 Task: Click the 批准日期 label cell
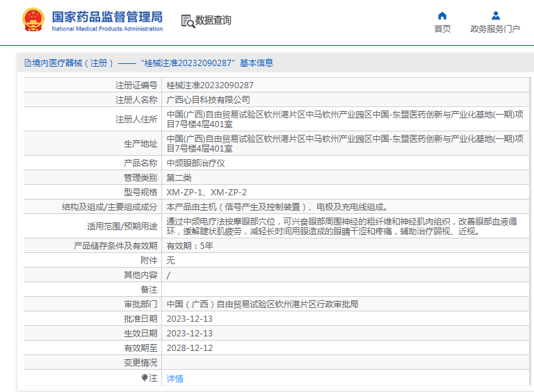(x=140, y=319)
